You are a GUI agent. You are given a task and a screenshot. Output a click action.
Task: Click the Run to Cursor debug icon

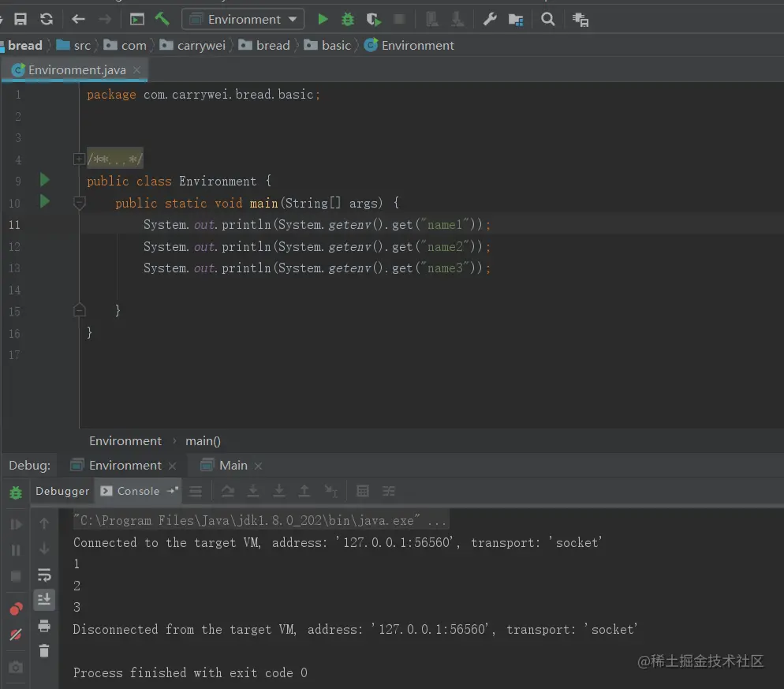point(331,492)
